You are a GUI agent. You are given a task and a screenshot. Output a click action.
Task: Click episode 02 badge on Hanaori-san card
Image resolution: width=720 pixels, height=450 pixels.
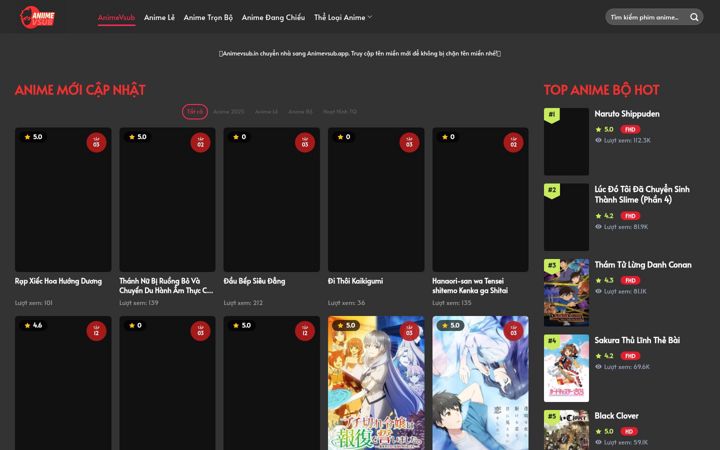(513, 142)
